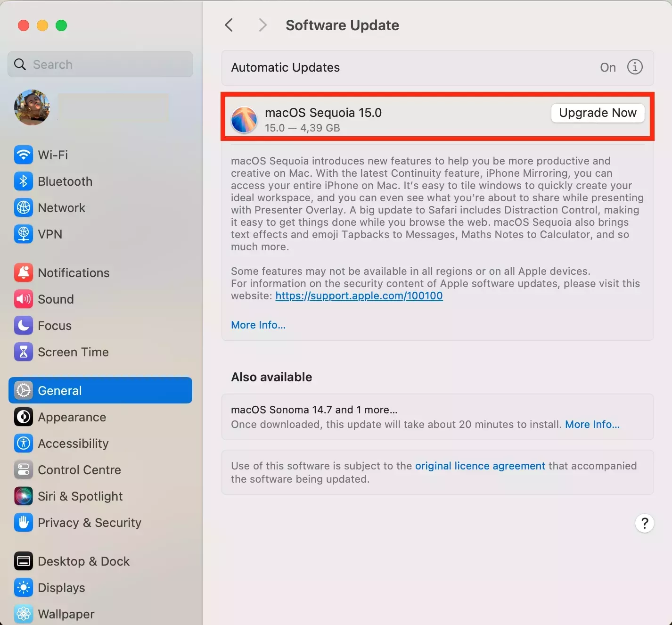Open the original licence agreement link
The image size is (672, 625).
coord(480,465)
